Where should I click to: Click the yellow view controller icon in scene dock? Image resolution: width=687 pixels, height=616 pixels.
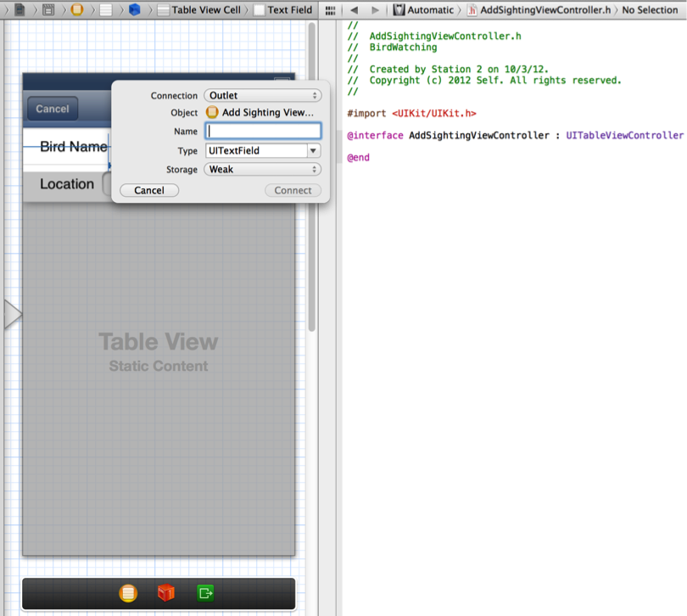point(128,593)
